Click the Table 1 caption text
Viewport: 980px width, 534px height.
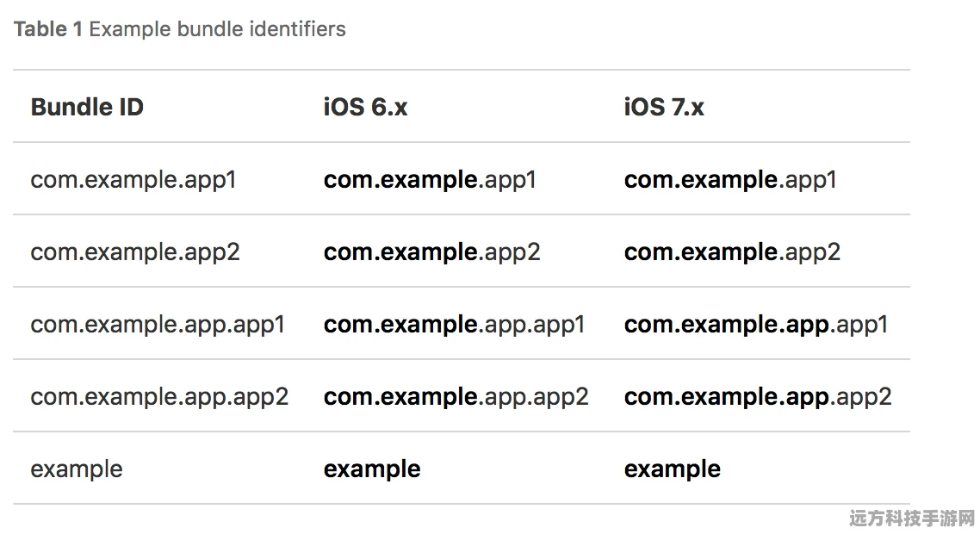coord(179,29)
